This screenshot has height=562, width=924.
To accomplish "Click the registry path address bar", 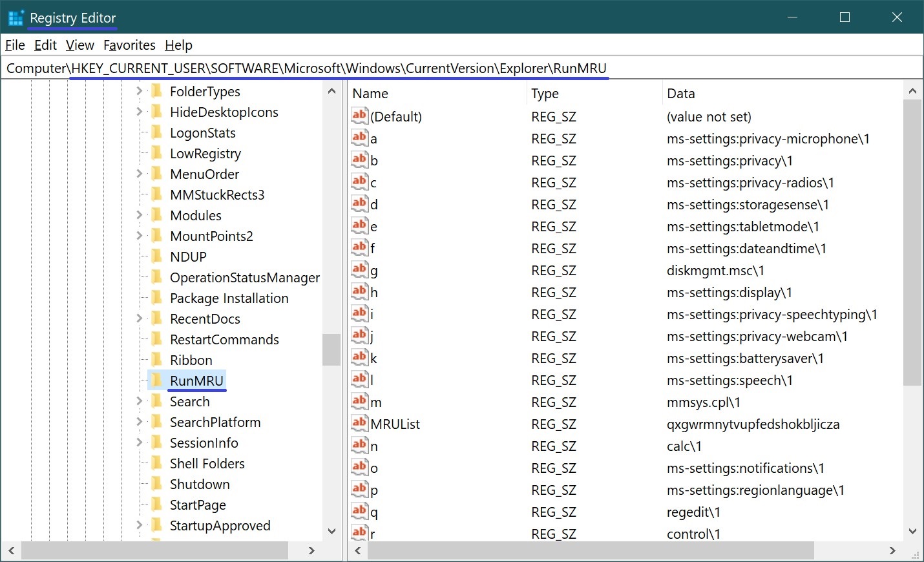I will click(x=461, y=68).
